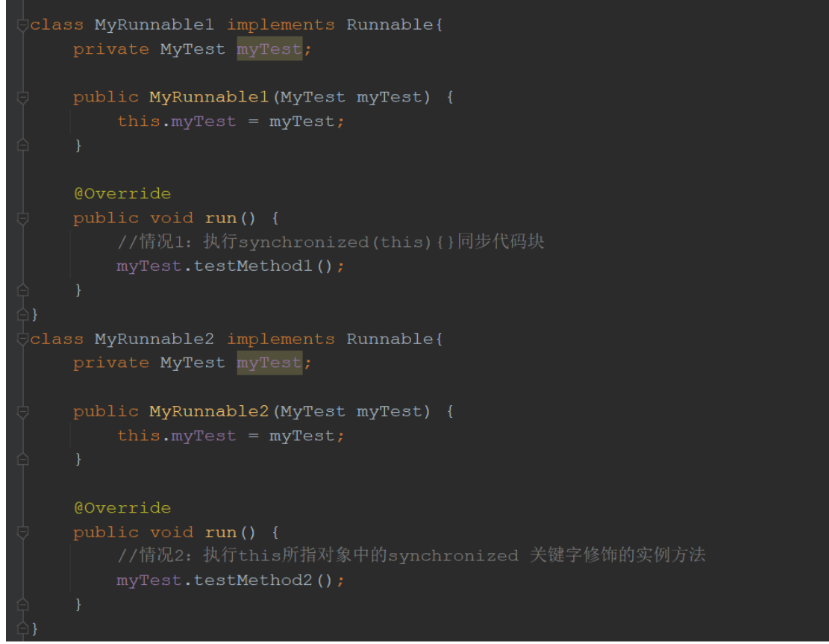Click the 情况2 comment line
This screenshot has height=644, width=829.
[x=410, y=555]
